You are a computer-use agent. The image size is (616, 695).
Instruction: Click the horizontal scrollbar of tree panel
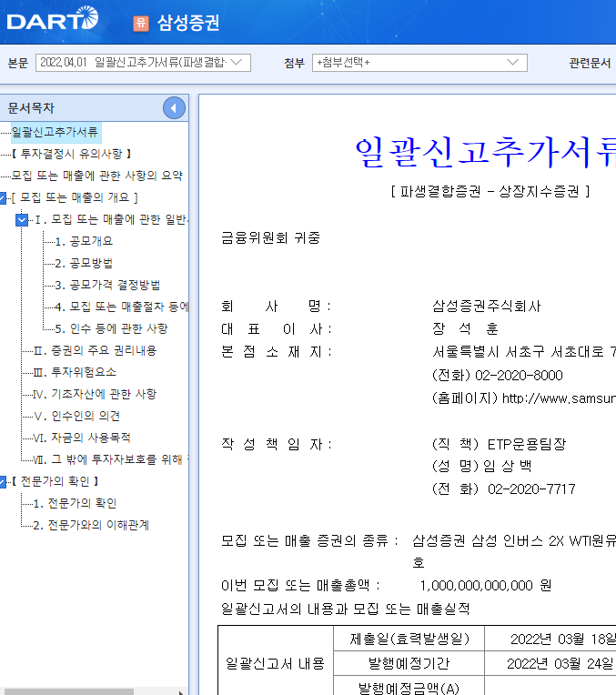69,692
